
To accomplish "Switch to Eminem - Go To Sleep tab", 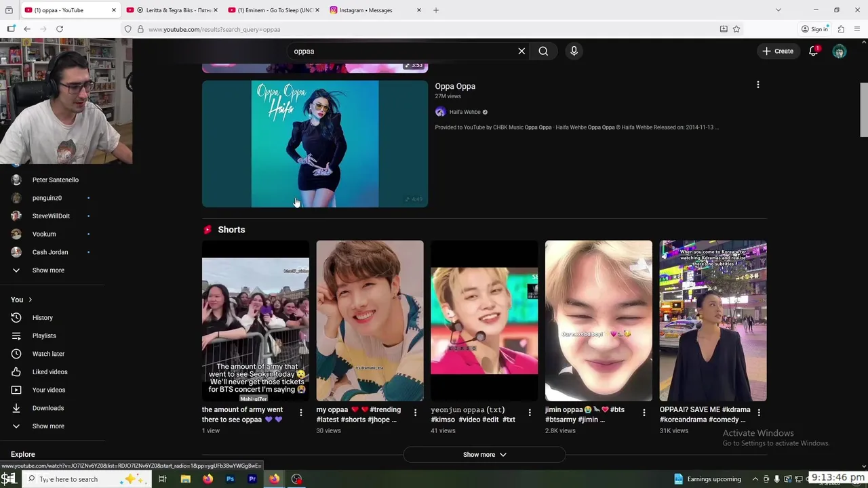I will pos(274,10).
